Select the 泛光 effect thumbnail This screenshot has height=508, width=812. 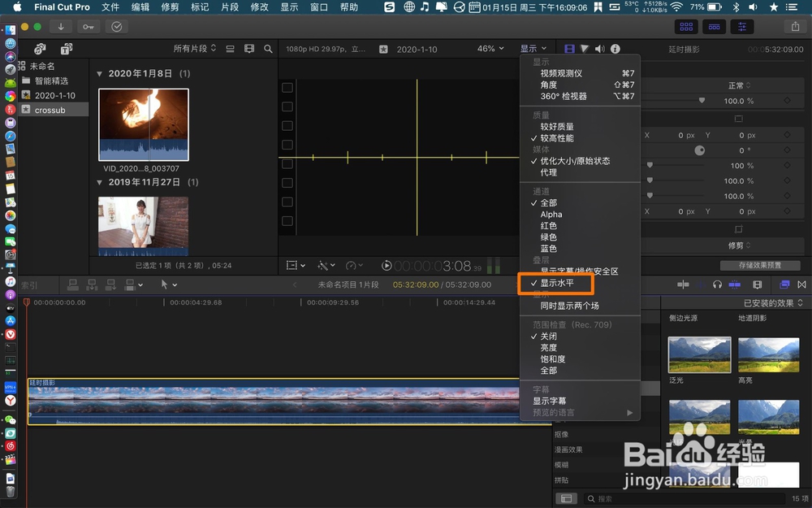click(699, 355)
